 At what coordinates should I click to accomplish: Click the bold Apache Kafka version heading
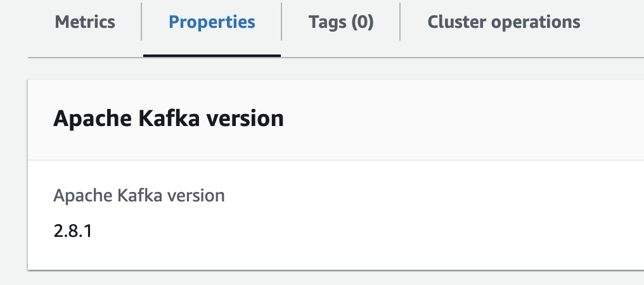pyautogui.click(x=168, y=119)
